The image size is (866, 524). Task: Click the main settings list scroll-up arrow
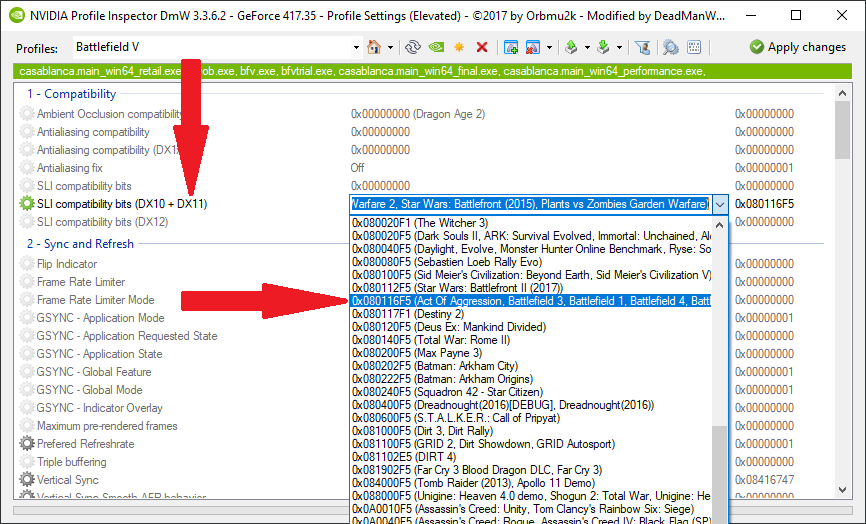pyautogui.click(x=842, y=93)
